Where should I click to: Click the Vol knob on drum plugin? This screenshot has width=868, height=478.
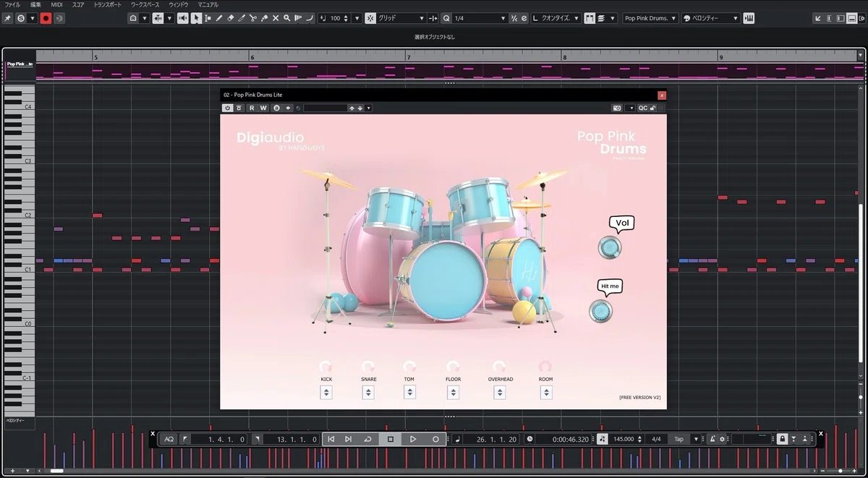(610, 247)
